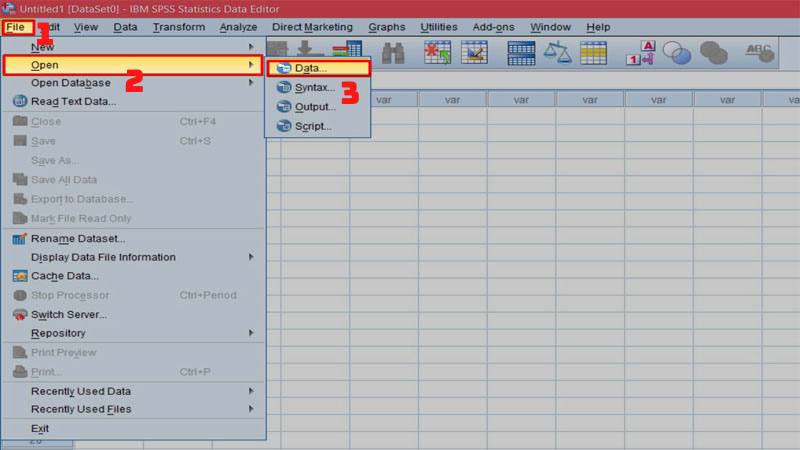The width and height of the screenshot is (800, 450).
Task: Open the Transform menu
Action: pyautogui.click(x=179, y=27)
